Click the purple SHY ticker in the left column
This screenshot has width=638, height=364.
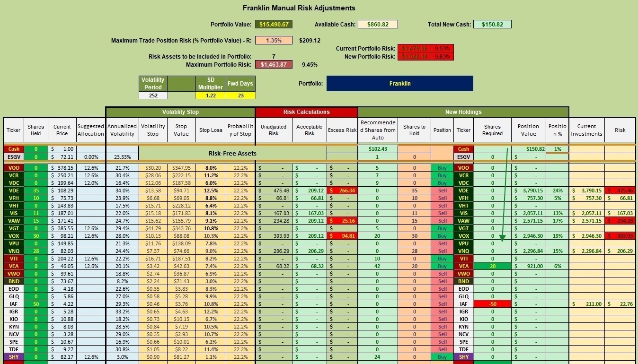tap(14, 357)
